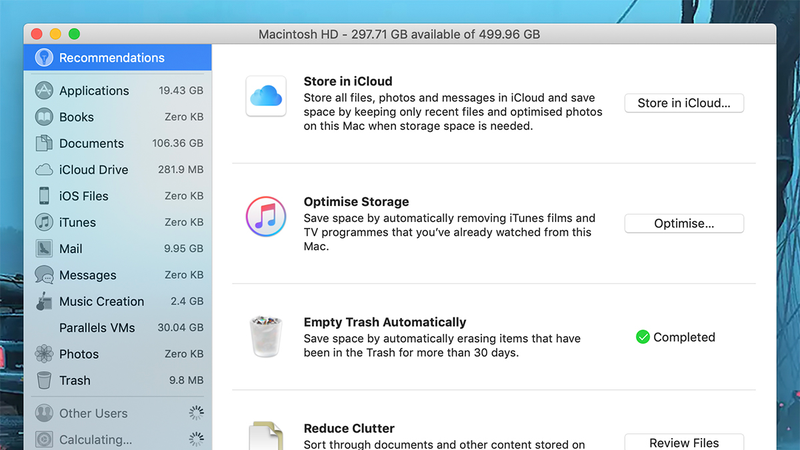
Task: Select the Trash label in sidebar
Action: [x=75, y=380]
